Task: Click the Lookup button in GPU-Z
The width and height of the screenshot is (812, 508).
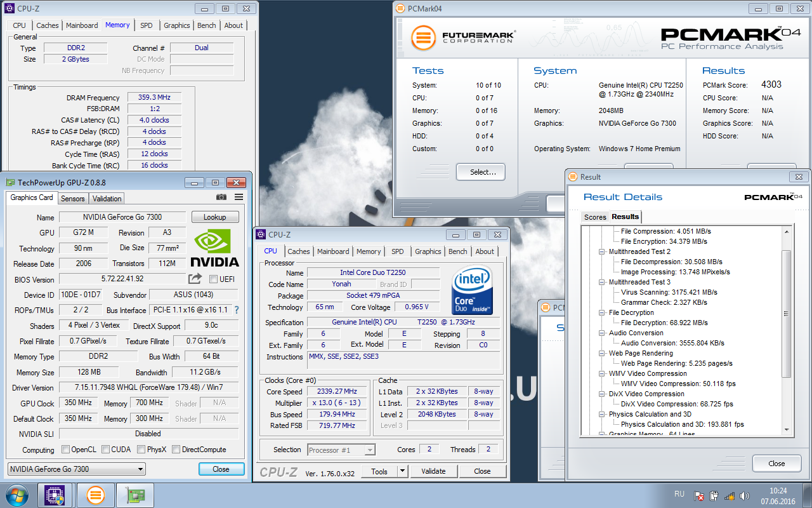Action: point(214,217)
